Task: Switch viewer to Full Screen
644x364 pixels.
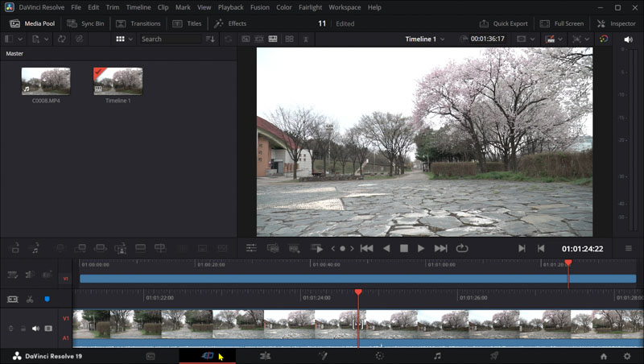Action: pyautogui.click(x=561, y=23)
